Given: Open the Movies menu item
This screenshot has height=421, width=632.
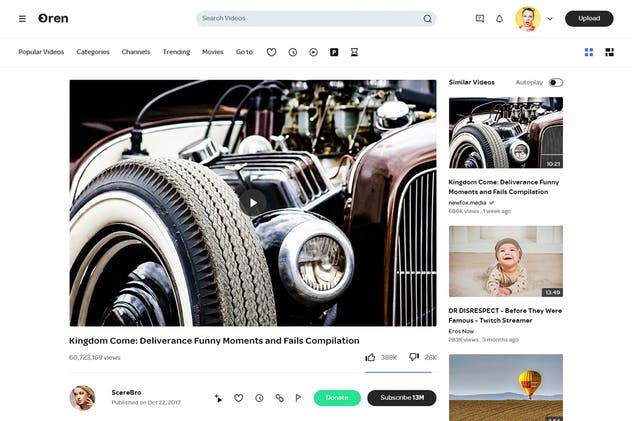Looking at the screenshot, I should (x=213, y=52).
